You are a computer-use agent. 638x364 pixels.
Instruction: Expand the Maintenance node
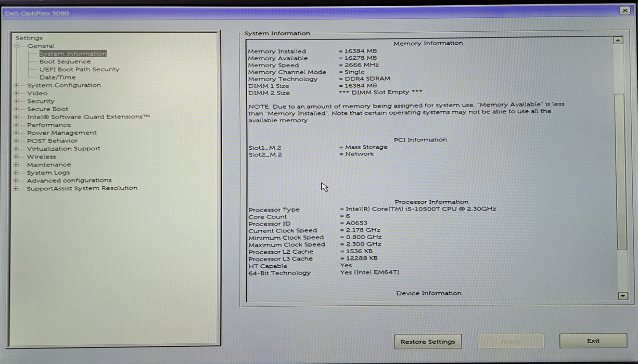point(17,165)
